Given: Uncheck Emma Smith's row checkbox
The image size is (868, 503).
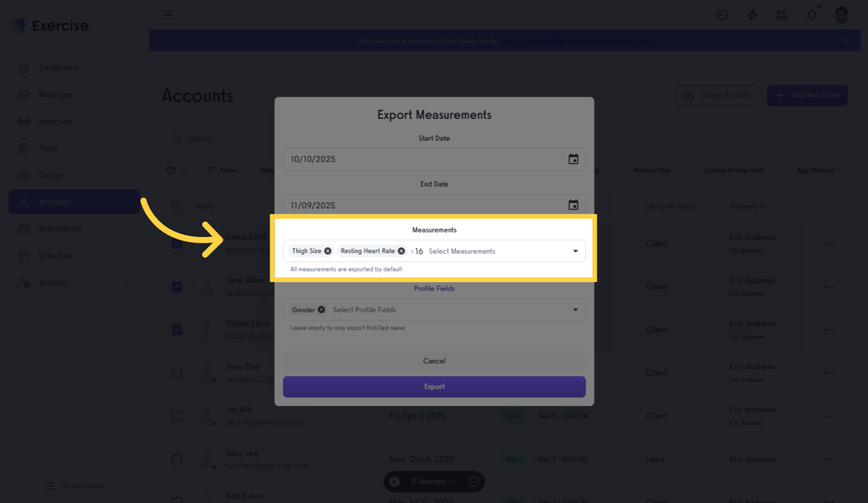Looking at the screenshot, I should point(177,243).
